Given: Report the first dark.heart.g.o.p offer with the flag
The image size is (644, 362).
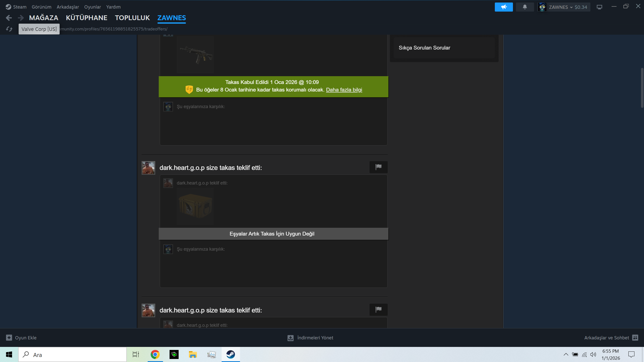Looking at the screenshot, I should coord(378,167).
